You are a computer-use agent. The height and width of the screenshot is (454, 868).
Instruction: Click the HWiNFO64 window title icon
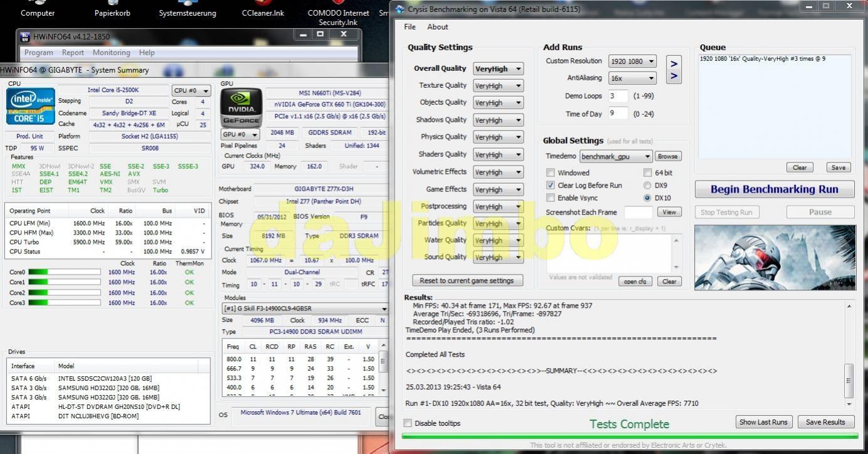25,37
